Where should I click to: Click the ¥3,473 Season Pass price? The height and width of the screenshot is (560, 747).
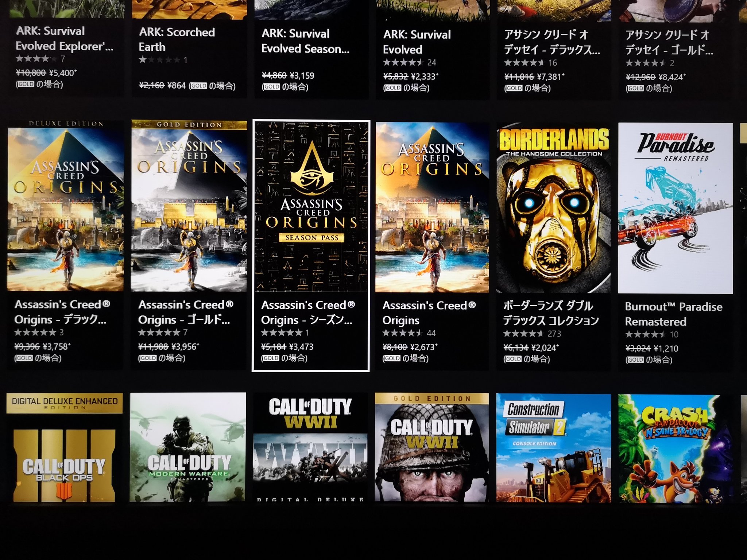pyautogui.click(x=301, y=347)
